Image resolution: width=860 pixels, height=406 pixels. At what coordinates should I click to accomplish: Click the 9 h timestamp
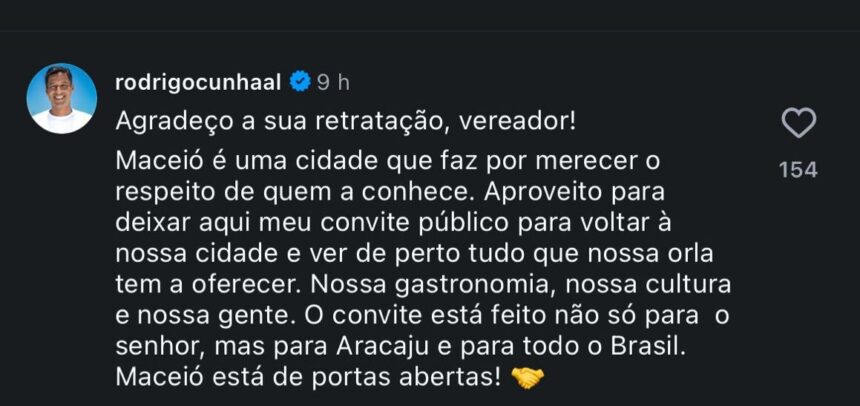333,83
